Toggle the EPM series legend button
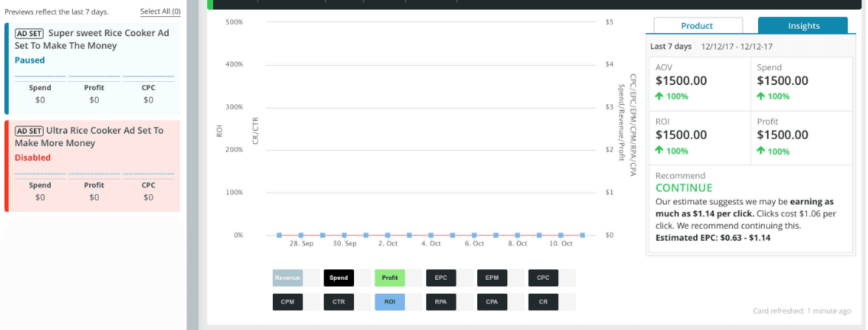 coord(492,278)
